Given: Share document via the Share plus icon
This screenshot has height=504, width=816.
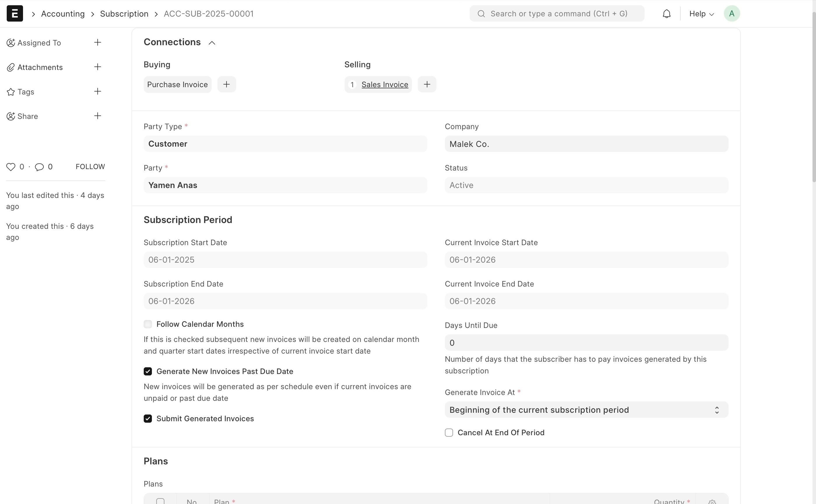Looking at the screenshot, I should point(97,116).
